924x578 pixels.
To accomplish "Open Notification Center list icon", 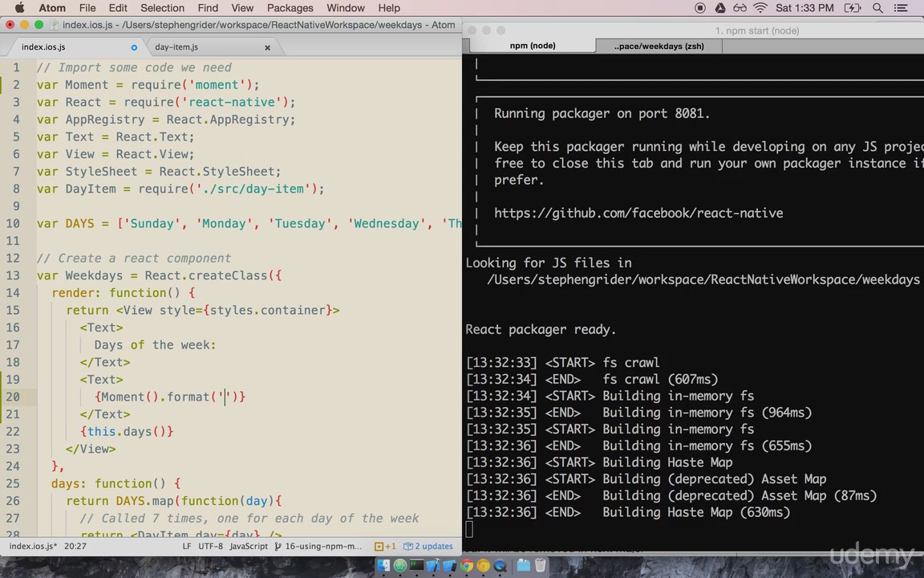I will click(x=901, y=8).
